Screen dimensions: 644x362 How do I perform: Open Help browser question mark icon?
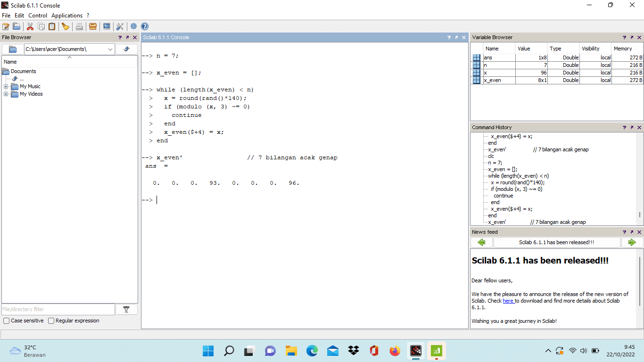coord(145,26)
